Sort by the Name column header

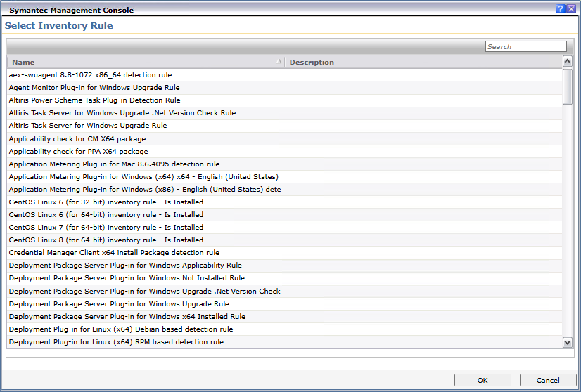coord(146,63)
